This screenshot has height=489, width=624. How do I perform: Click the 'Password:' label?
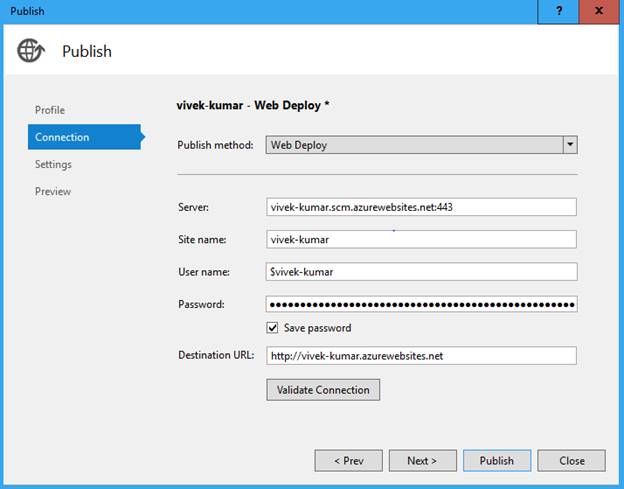coord(201,304)
